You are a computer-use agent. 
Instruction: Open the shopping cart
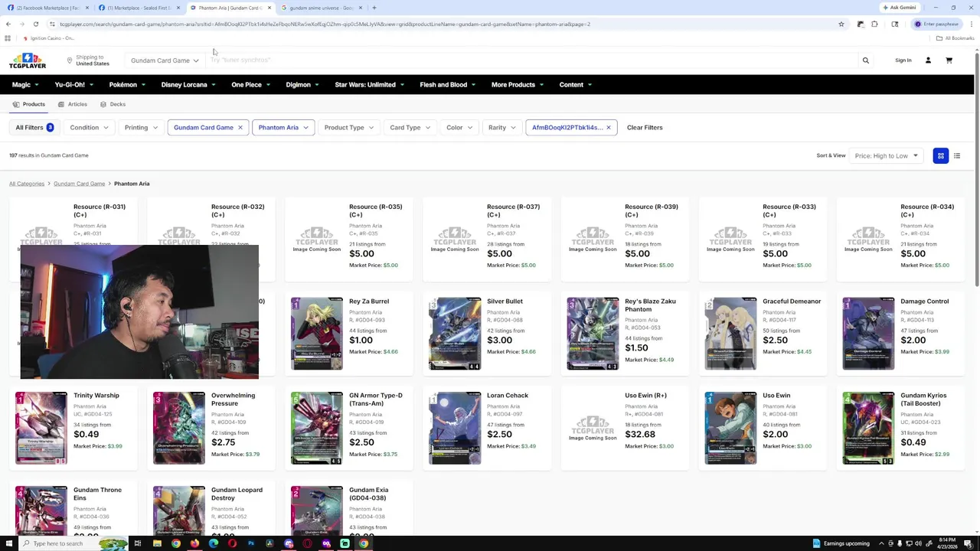pos(949,60)
